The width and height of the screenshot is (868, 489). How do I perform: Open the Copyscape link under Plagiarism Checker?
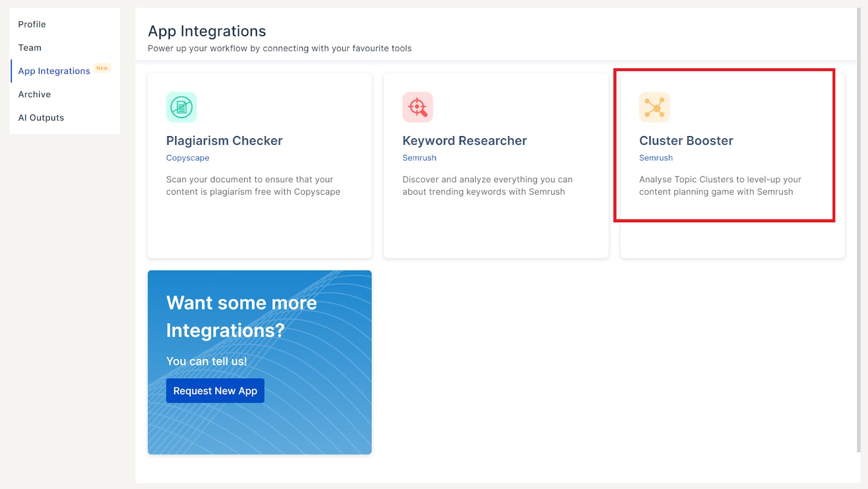click(x=188, y=158)
